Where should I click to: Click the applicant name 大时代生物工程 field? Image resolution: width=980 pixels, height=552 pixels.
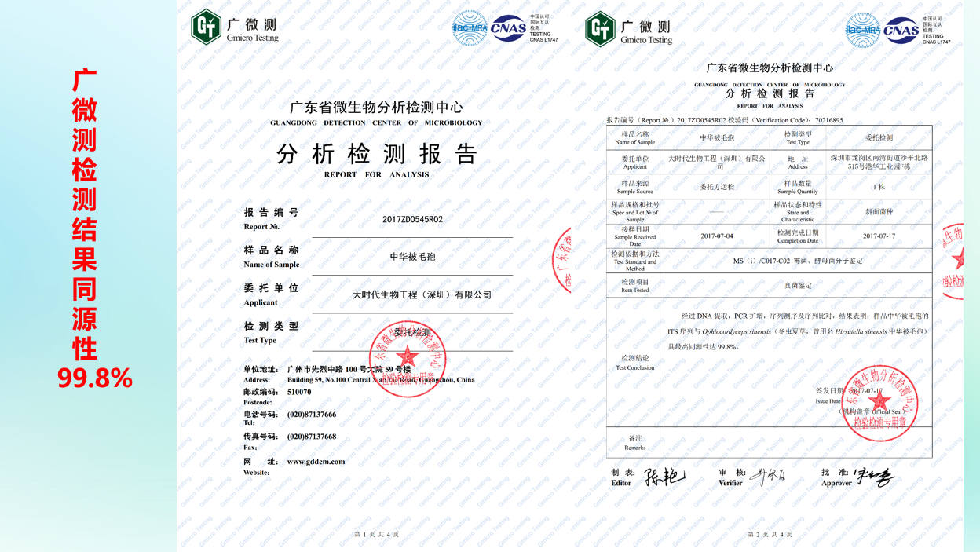click(x=422, y=294)
